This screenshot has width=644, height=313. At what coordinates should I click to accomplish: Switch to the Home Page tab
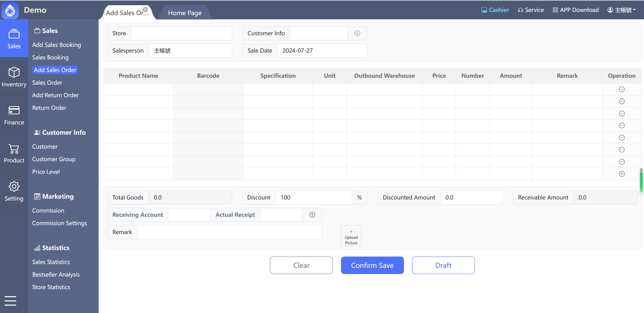pyautogui.click(x=185, y=13)
